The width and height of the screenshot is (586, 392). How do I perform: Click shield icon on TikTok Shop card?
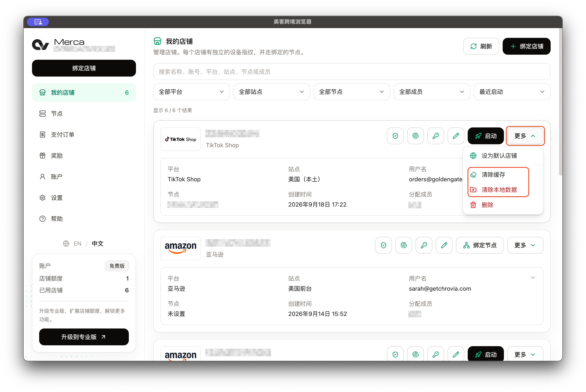point(395,136)
